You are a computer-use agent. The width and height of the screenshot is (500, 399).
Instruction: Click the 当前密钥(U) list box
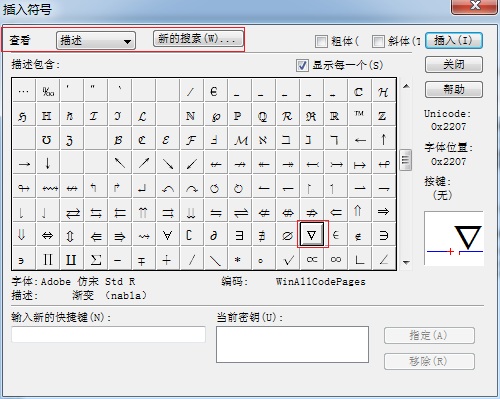(292, 344)
